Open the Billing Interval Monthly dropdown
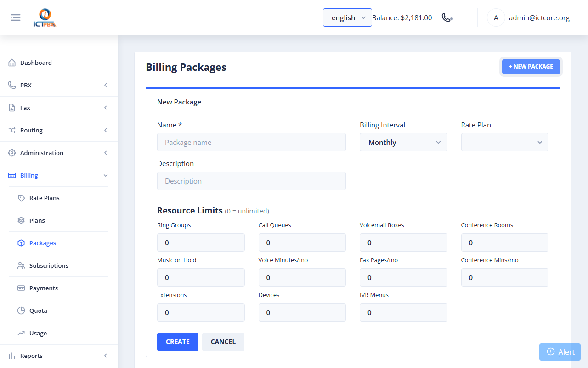The image size is (588, 368). click(403, 142)
